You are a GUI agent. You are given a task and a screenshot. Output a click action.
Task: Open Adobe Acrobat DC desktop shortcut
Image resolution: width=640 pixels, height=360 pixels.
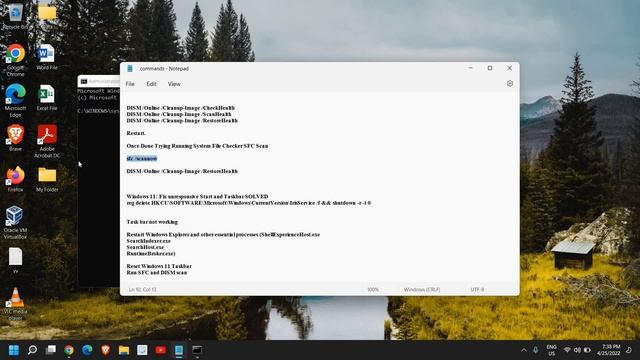[x=47, y=141]
